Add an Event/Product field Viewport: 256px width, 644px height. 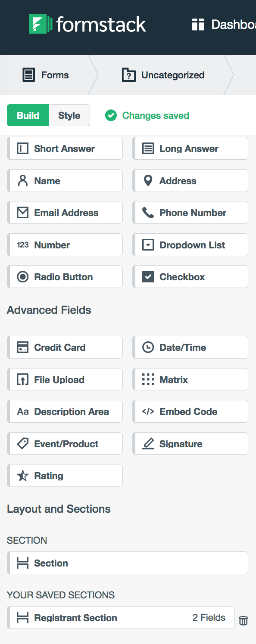65,444
